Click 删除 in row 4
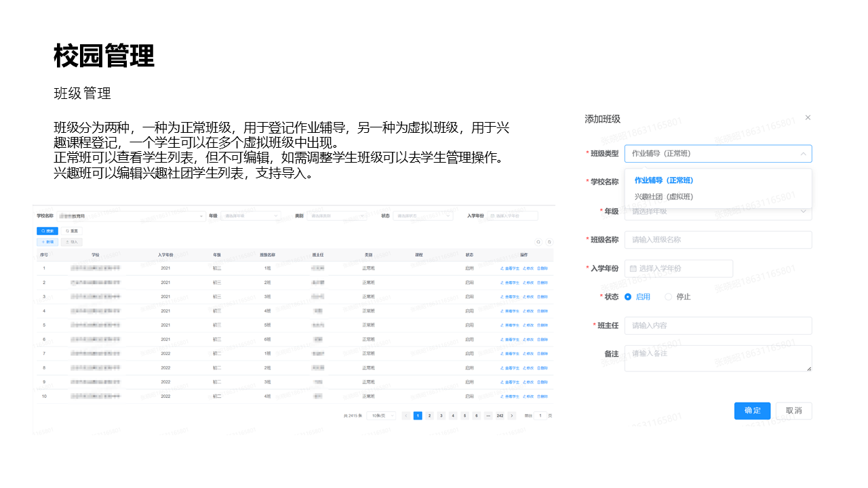Image resolution: width=868 pixels, height=488 pixels. tap(542, 311)
